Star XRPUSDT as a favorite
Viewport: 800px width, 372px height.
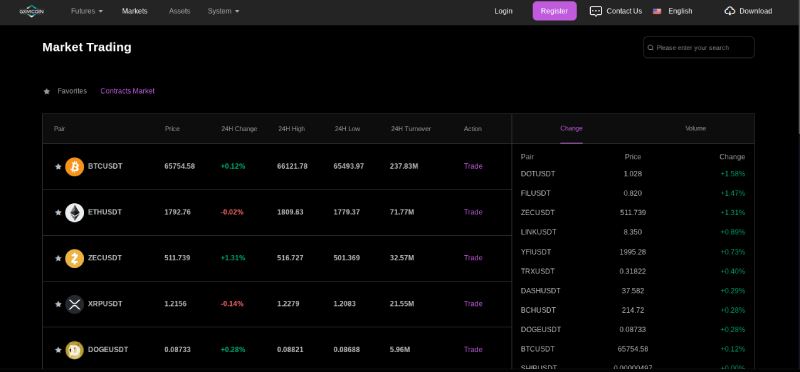pyautogui.click(x=58, y=304)
